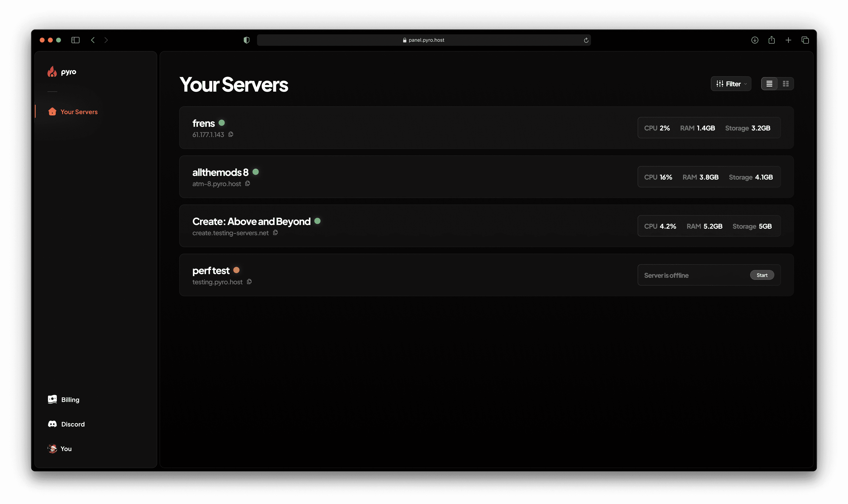Copy the testing.pyro.host address
The width and height of the screenshot is (848, 504).
tap(249, 282)
